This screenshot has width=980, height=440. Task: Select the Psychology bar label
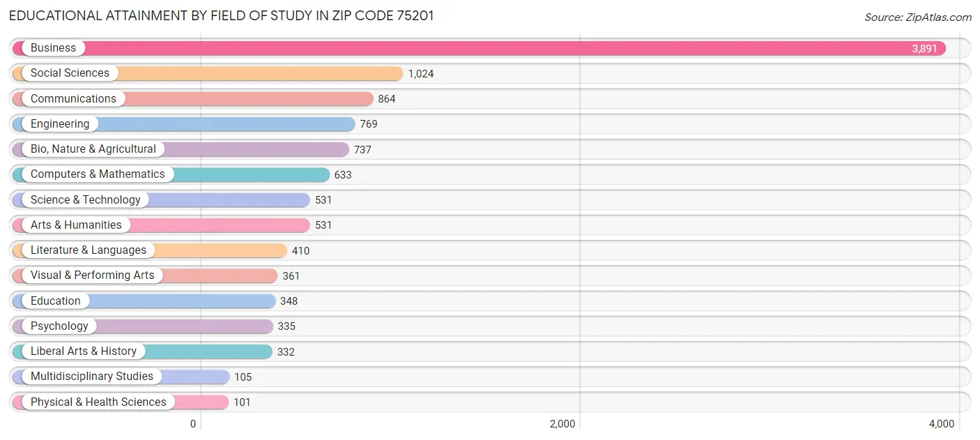click(59, 326)
